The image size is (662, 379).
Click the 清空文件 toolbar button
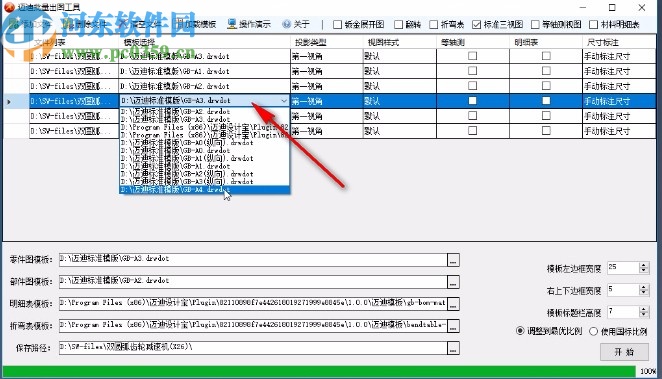[140, 24]
